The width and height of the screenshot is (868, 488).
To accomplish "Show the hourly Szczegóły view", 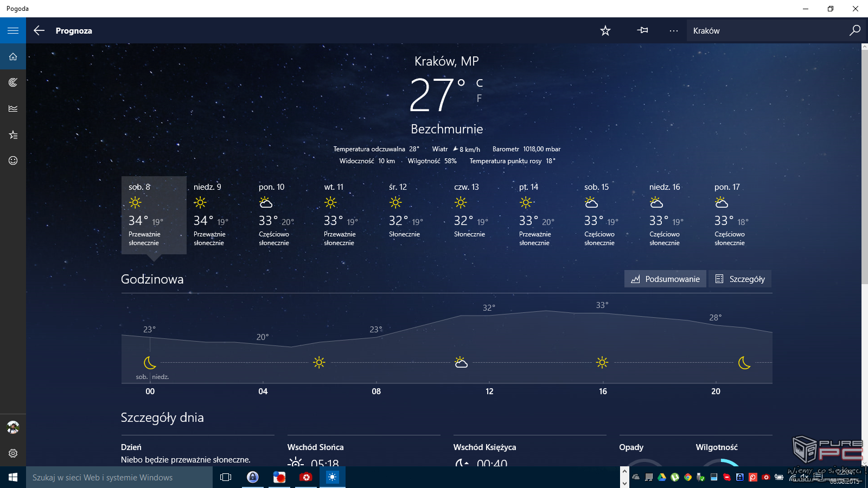I will [x=740, y=279].
